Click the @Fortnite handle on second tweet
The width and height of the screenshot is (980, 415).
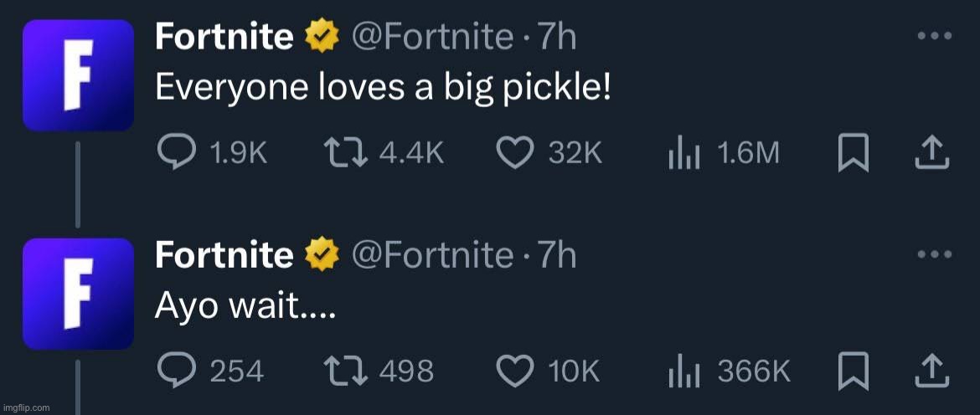[x=432, y=254]
